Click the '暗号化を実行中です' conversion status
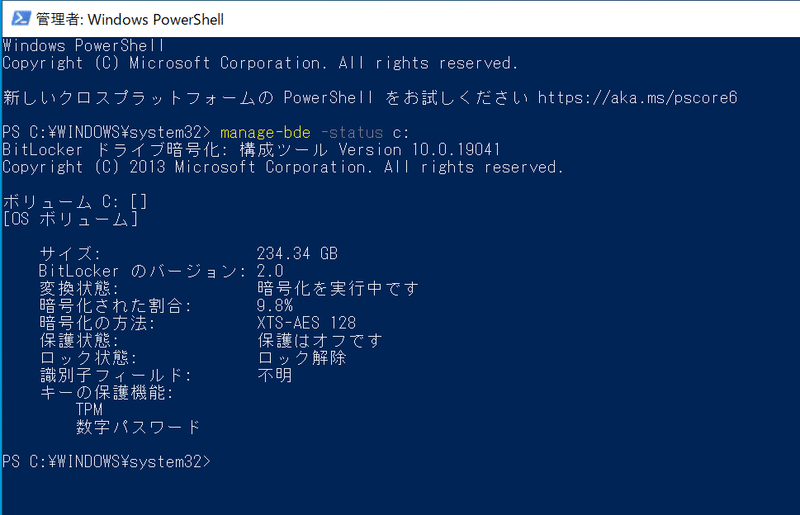 point(338,288)
